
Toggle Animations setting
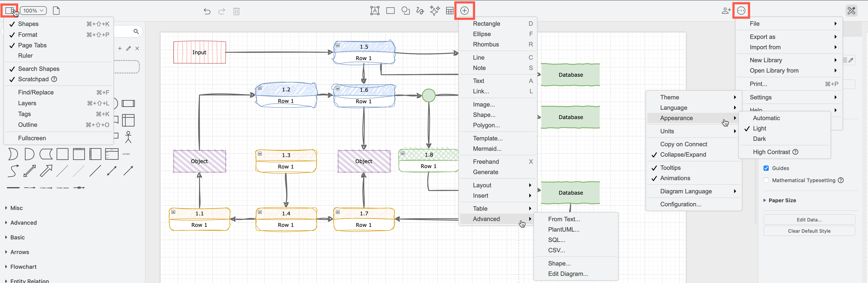point(694,178)
